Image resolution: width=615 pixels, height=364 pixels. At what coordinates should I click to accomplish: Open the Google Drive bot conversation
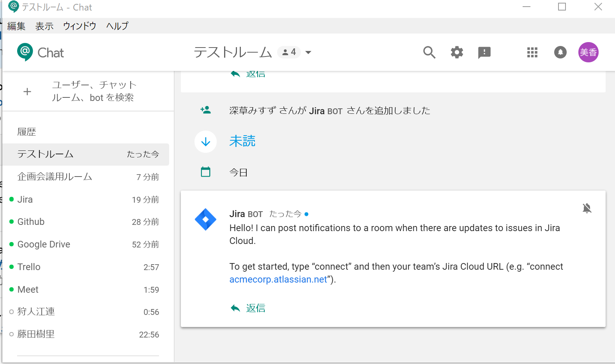[44, 244]
